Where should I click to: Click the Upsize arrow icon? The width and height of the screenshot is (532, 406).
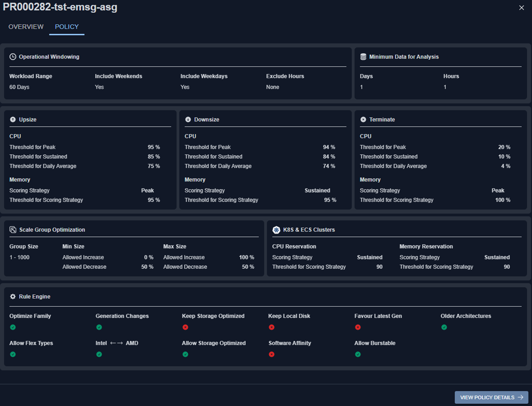(x=13, y=119)
